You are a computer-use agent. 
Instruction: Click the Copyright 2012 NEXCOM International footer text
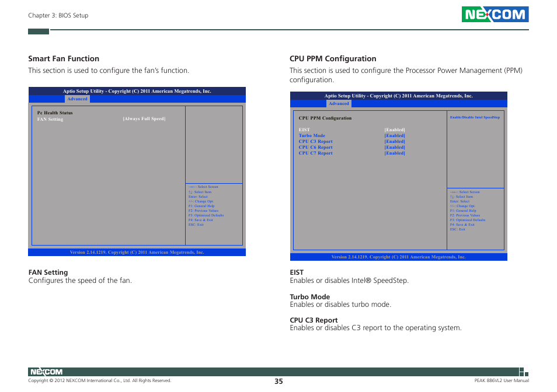pos(99,381)
